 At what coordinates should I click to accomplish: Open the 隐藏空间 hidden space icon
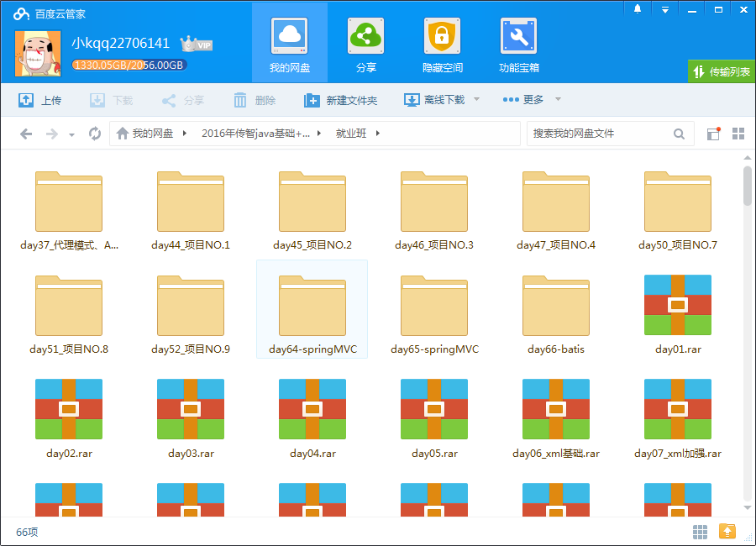442,36
